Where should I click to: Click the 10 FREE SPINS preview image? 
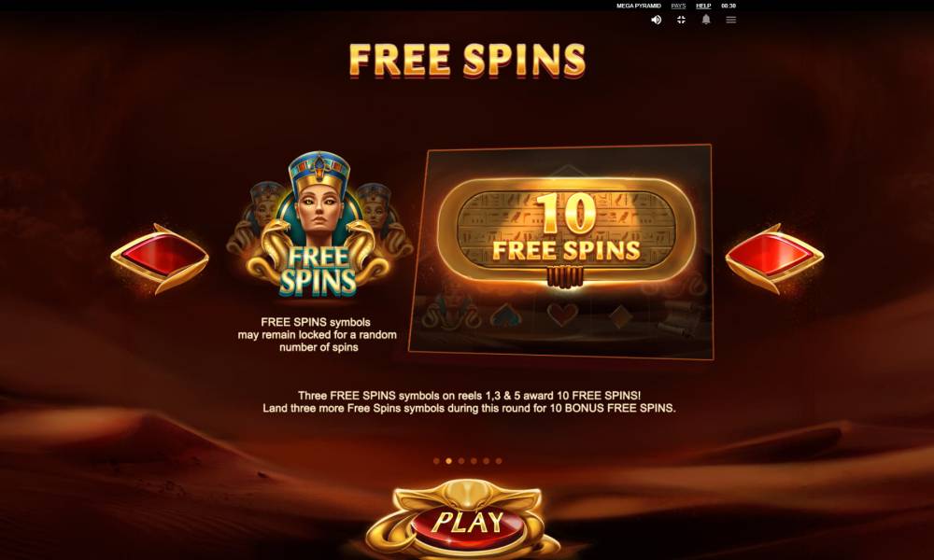[560, 252]
